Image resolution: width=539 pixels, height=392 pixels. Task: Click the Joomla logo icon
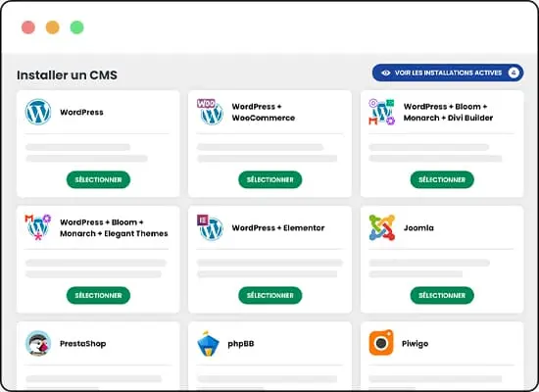(382, 227)
